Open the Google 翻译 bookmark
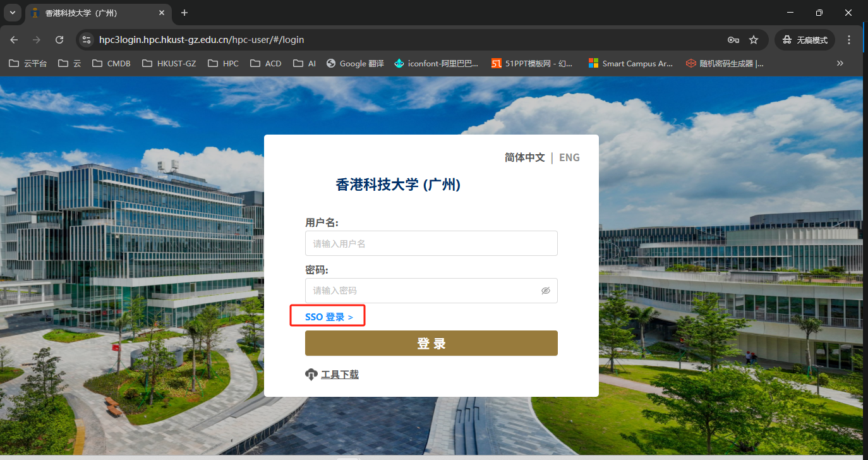 click(x=355, y=63)
